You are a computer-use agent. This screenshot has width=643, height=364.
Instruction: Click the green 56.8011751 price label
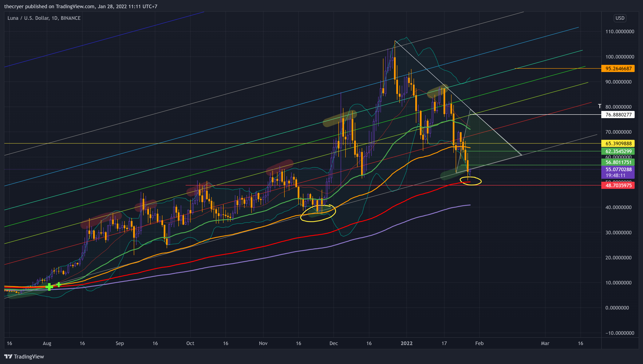(618, 162)
